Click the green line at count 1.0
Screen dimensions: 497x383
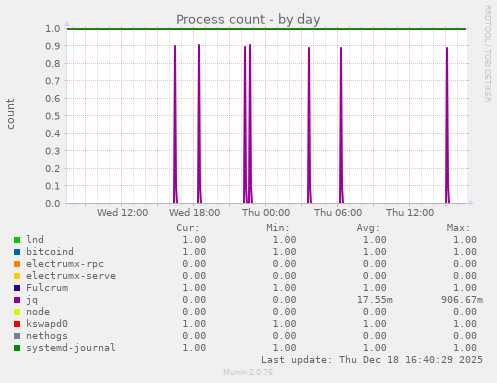click(x=266, y=29)
